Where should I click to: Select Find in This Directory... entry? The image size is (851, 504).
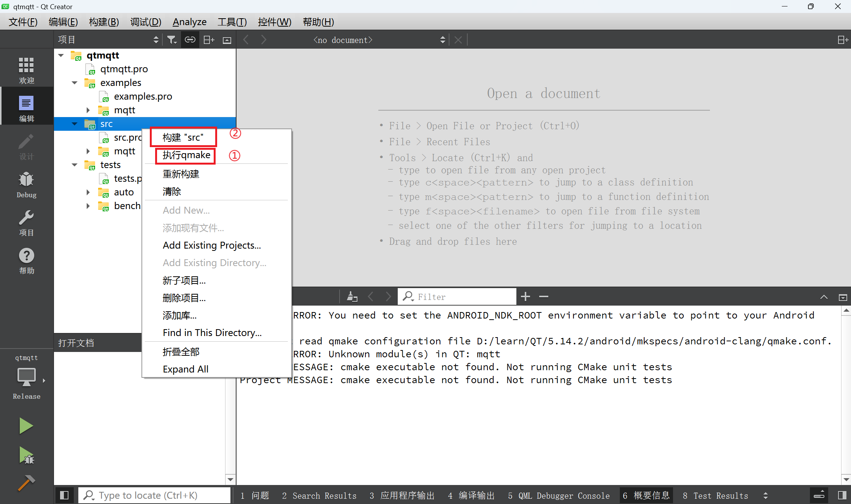tap(217, 333)
